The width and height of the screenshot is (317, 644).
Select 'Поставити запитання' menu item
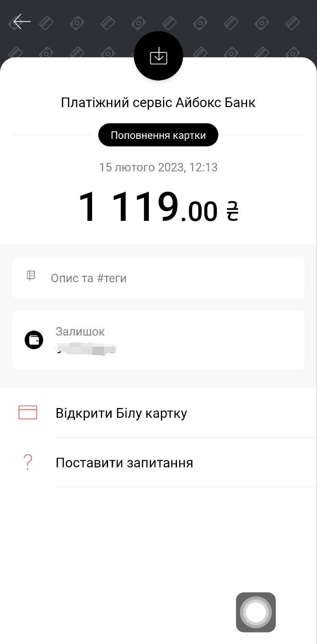(124, 462)
